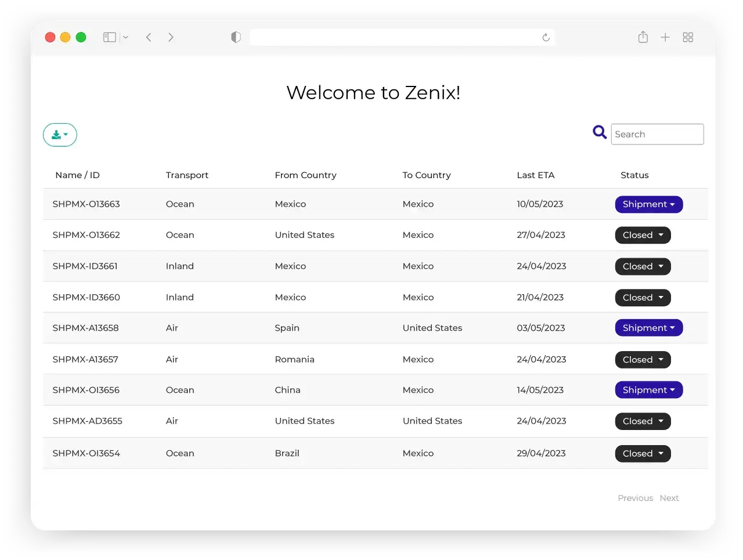Open Closed status dropdown for SHPMX-O13654
Viewport: 743px width, 560px height.
coord(643,454)
